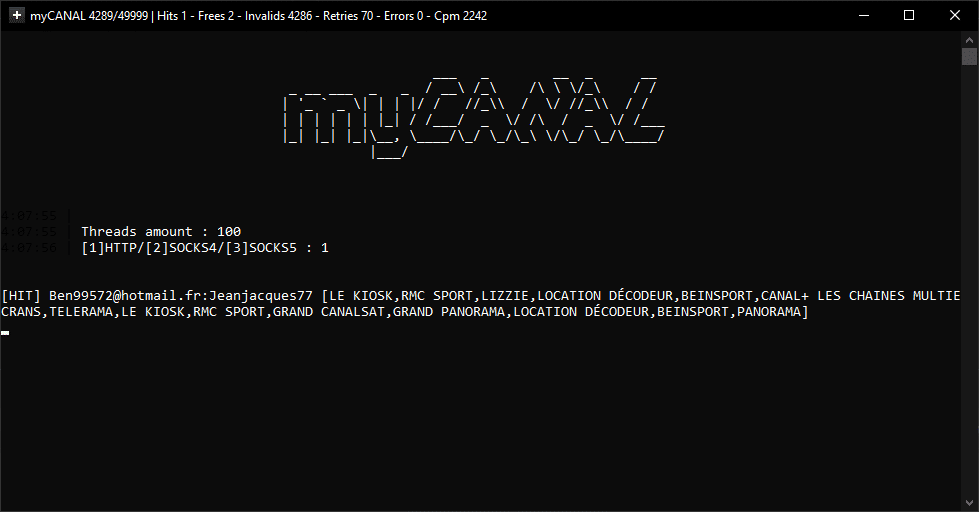Close the myCANAL console window
The image size is (979, 512).
coord(955,16)
